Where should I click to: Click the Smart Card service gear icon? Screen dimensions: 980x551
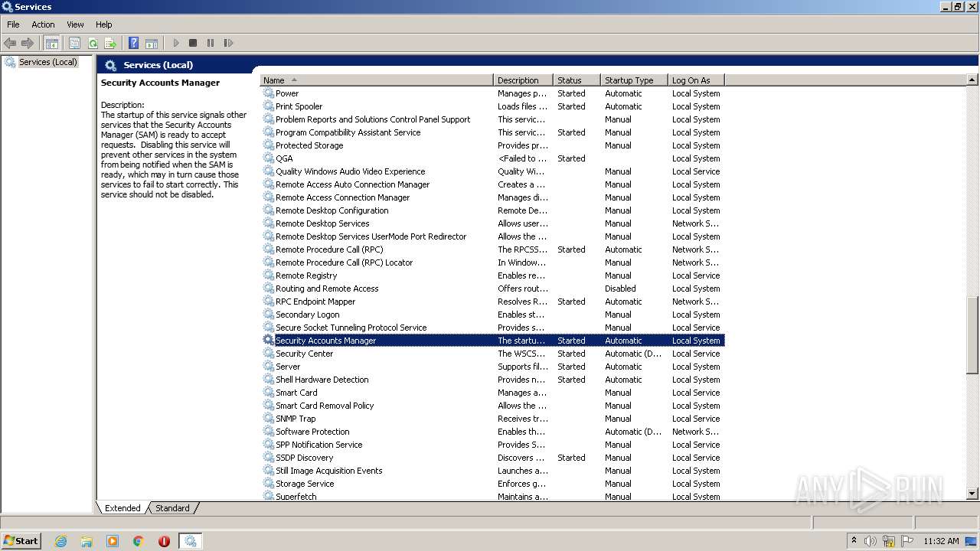click(269, 392)
